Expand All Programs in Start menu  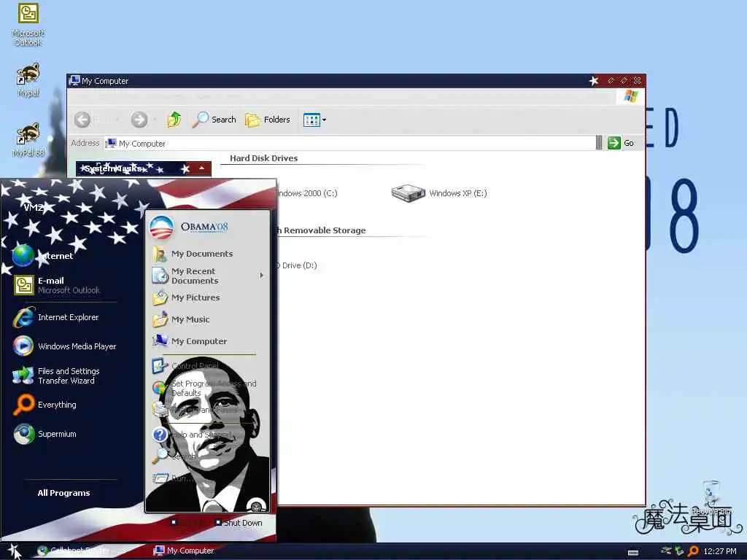(64, 493)
